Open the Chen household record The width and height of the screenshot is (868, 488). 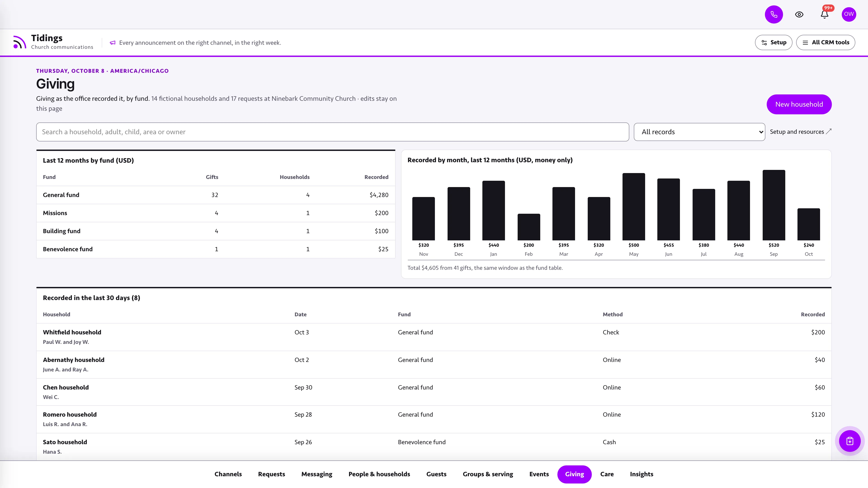[434, 392]
